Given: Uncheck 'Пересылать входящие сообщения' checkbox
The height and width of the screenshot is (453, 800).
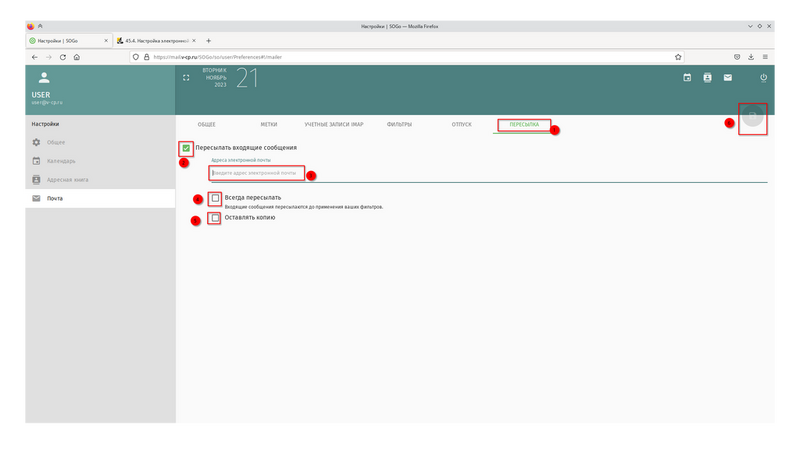Looking at the screenshot, I should pos(186,148).
